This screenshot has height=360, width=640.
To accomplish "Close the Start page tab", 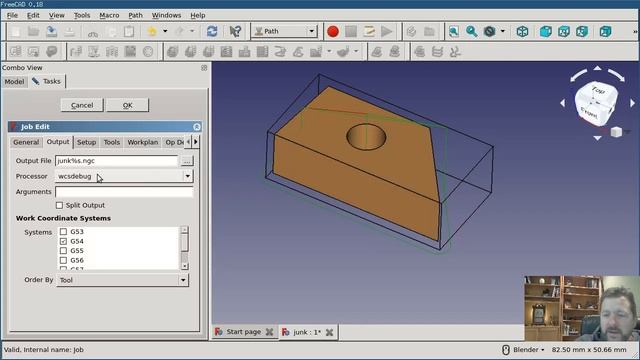I will (x=269, y=332).
